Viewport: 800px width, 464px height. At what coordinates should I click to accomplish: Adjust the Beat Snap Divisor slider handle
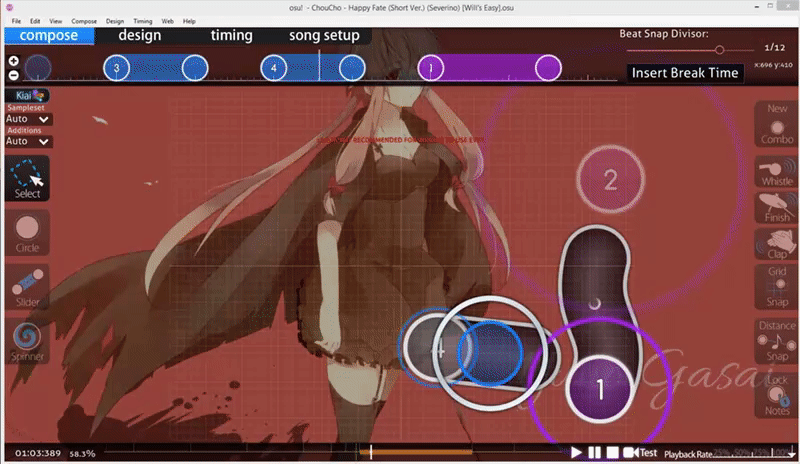[x=719, y=50]
